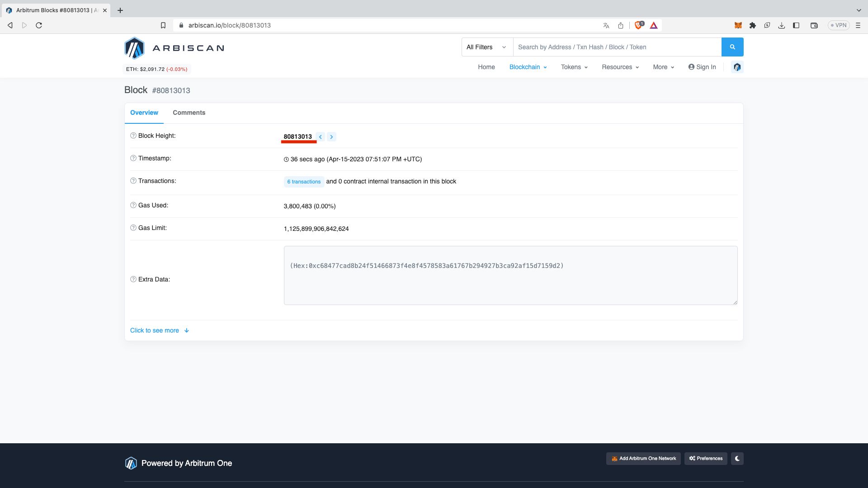
Task: Reload the page
Action: 39,25
